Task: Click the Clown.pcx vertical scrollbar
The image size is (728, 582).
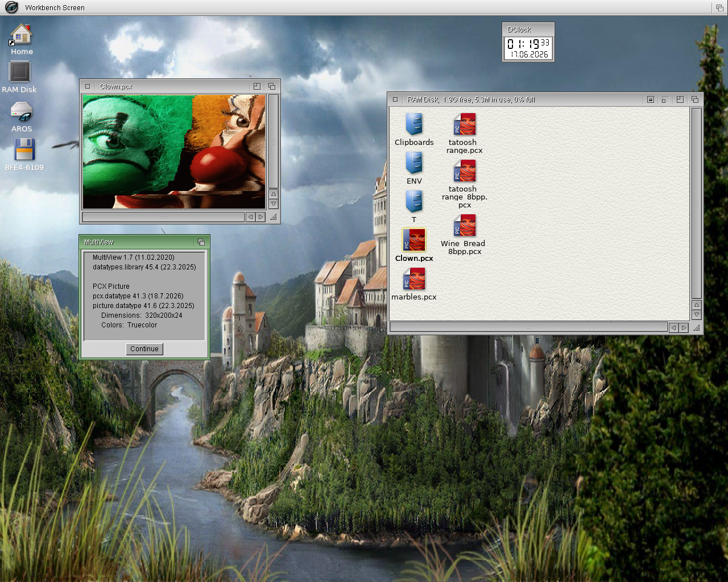Action: [274, 141]
